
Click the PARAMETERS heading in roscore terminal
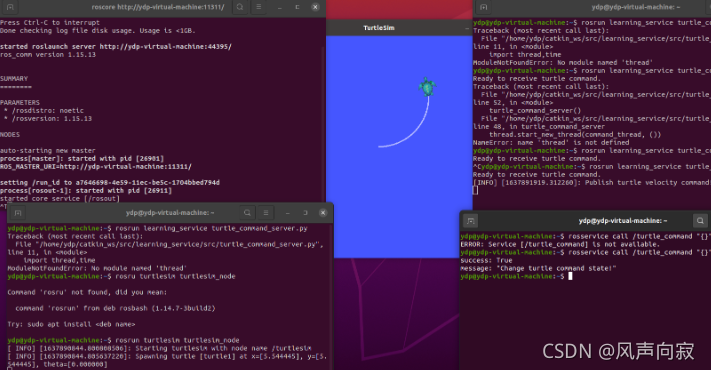coord(20,103)
